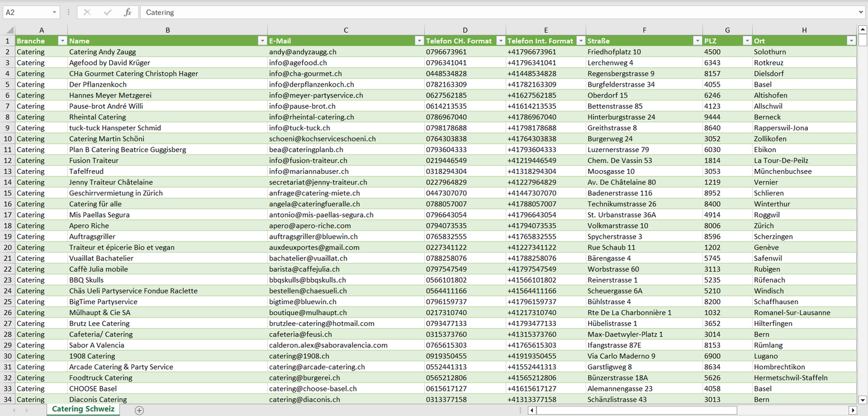Add a new sheet with the plus button
868x416 pixels.
coord(139,410)
